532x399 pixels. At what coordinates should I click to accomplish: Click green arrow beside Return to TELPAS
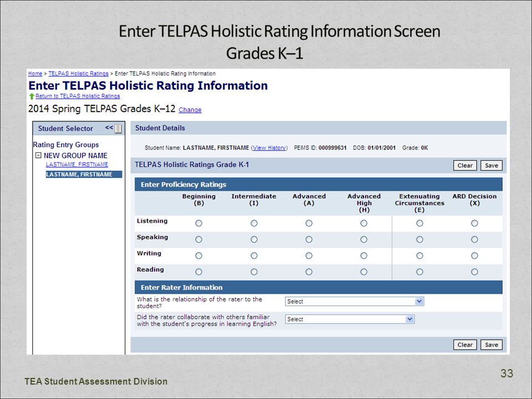click(x=32, y=96)
